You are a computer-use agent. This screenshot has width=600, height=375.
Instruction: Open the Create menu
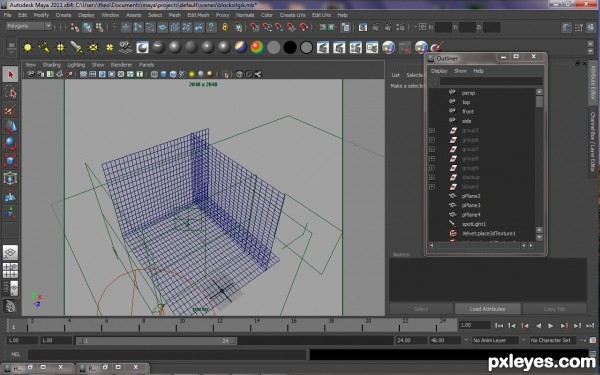coord(64,15)
